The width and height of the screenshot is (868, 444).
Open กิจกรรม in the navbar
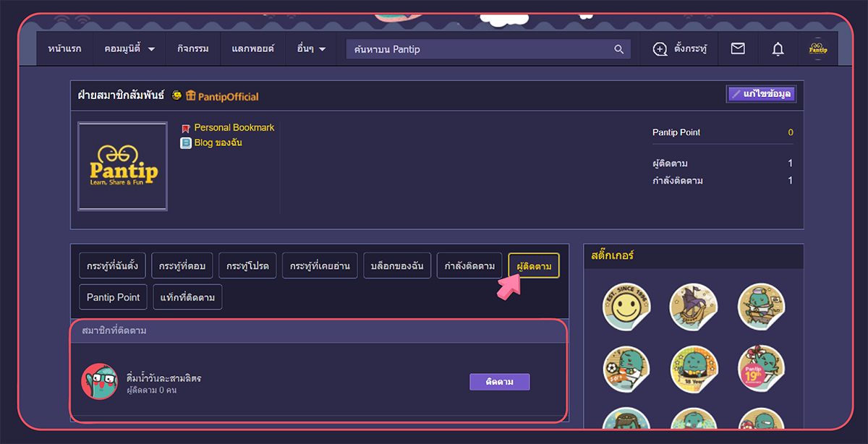pyautogui.click(x=193, y=49)
